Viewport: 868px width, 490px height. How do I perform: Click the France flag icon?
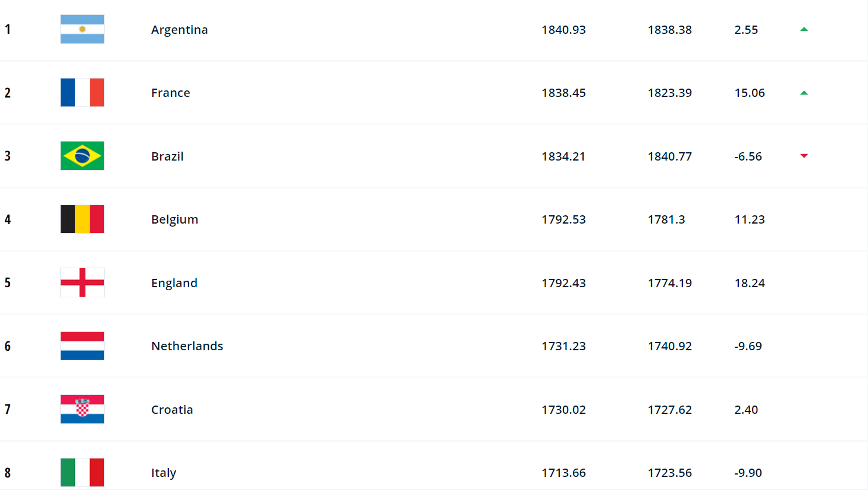(82, 93)
